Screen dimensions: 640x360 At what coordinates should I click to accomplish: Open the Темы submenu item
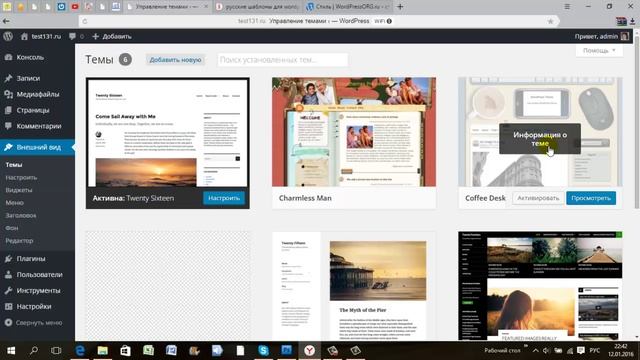tap(14, 164)
